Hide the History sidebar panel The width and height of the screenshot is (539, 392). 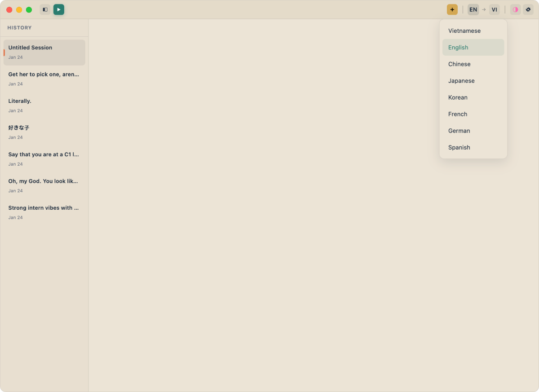pyautogui.click(x=45, y=9)
